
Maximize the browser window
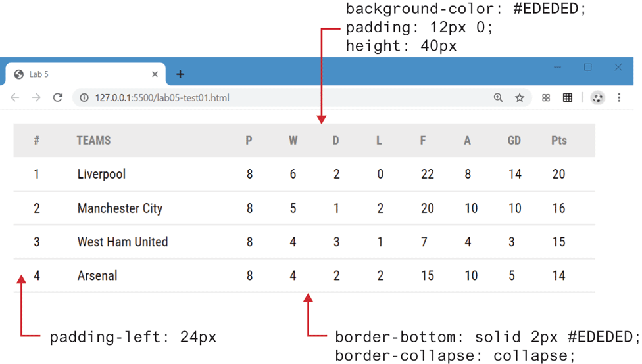pyautogui.click(x=588, y=67)
